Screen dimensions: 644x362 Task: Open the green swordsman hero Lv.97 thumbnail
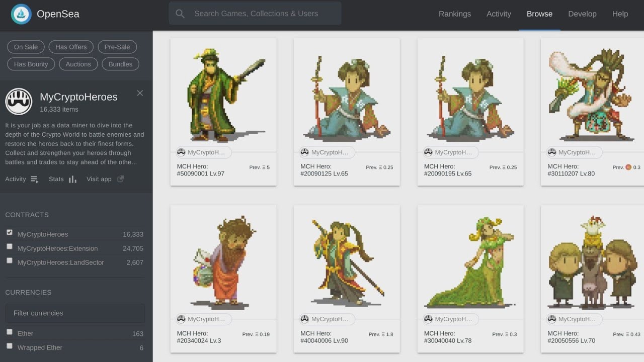tap(223, 95)
